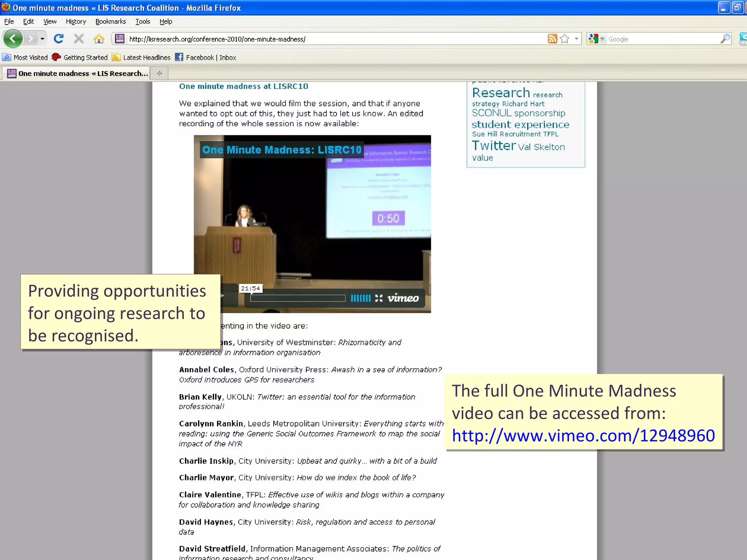Open the recent pages history dropdown
Viewport: 747px width, 560px height.
coord(42,39)
